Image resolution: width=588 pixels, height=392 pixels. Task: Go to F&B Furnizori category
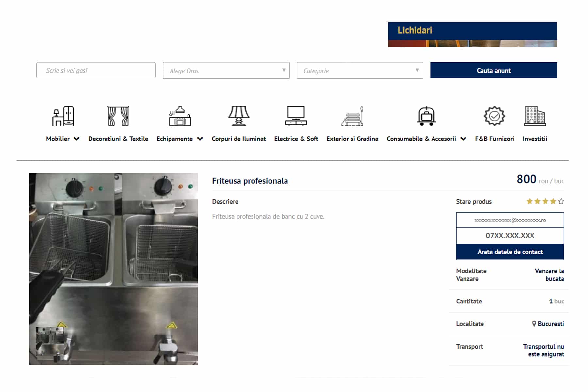tap(495, 139)
